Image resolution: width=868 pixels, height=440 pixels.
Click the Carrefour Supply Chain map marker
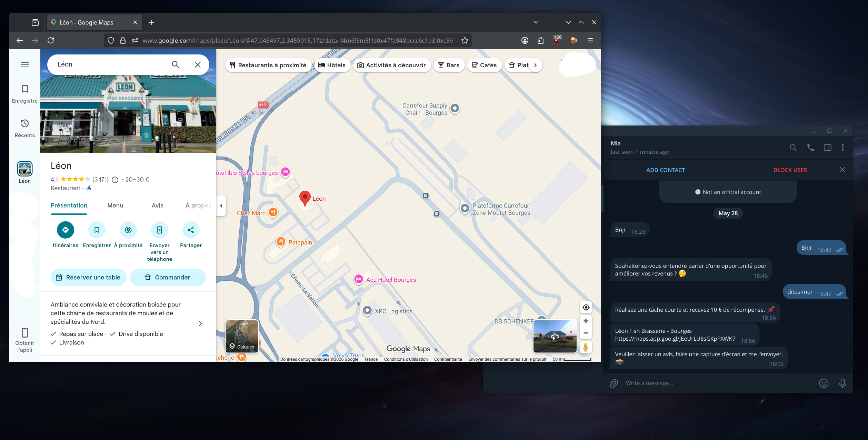click(x=455, y=109)
